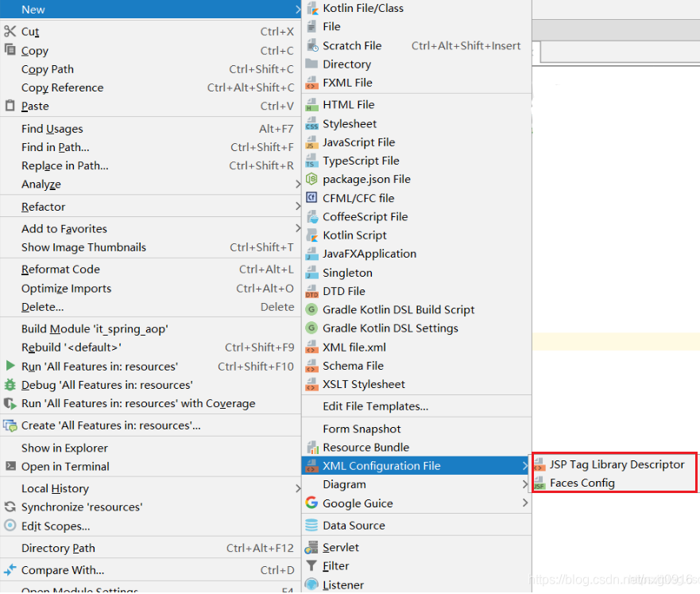Click the TypeScript File icon
Screen dimensions: 700x594
click(x=311, y=161)
